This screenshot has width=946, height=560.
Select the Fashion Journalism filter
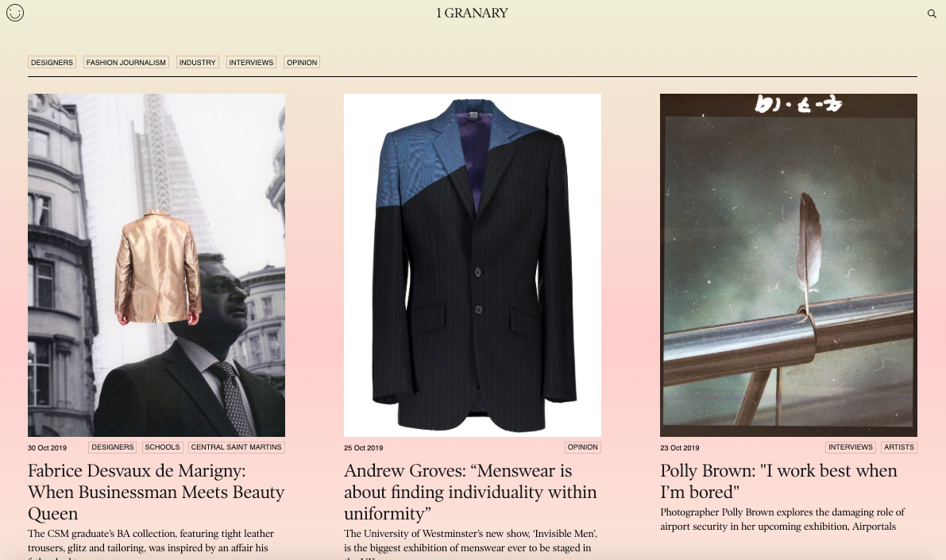[125, 62]
